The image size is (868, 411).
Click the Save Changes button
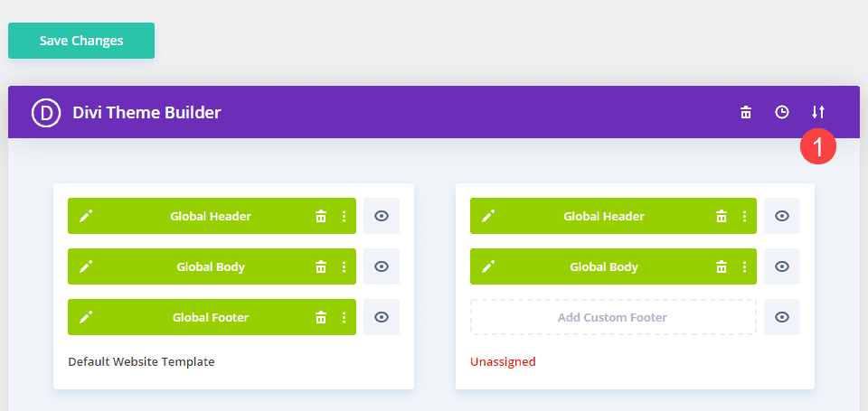click(81, 41)
